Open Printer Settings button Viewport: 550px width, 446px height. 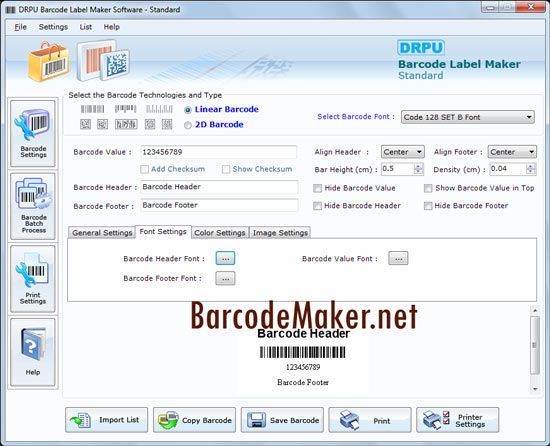pyautogui.click(x=457, y=420)
